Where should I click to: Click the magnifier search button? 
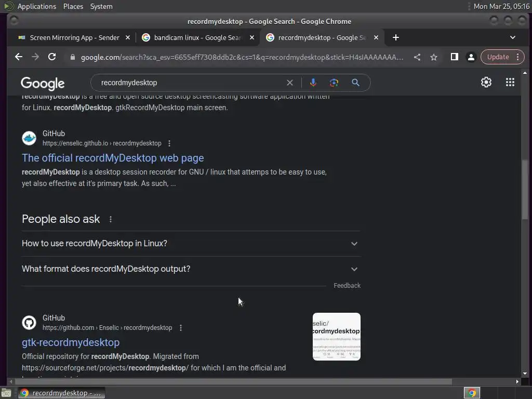355,83
